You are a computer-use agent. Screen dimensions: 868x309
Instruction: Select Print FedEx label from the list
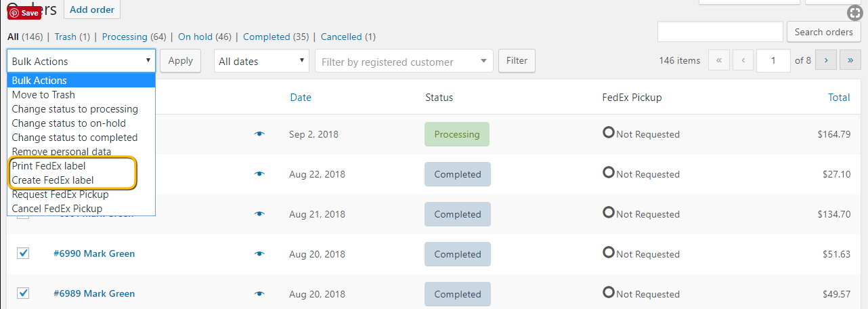pos(49,165)
